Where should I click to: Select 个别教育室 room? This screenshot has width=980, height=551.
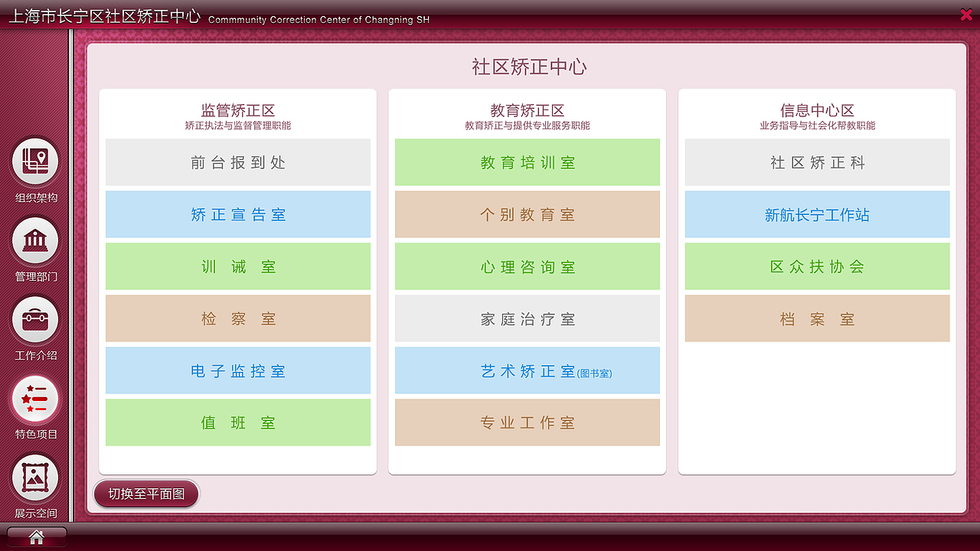click(528, 214)
